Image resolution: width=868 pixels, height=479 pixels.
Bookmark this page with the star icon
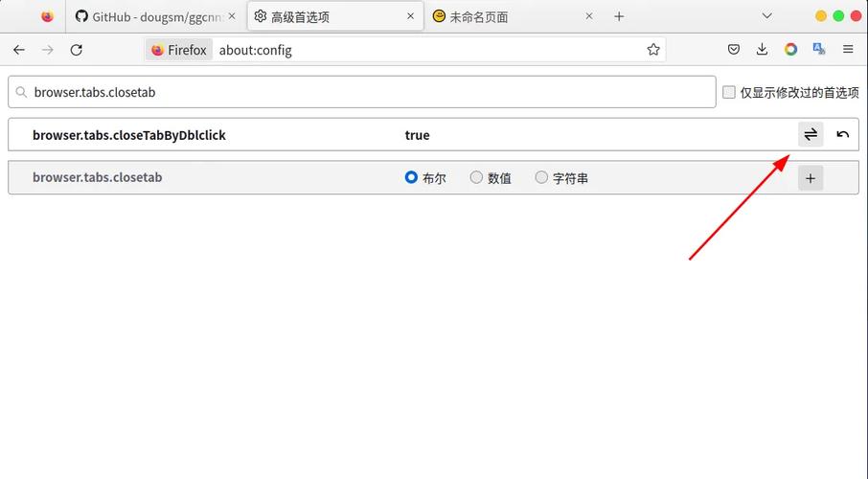(x=653, y=50)
